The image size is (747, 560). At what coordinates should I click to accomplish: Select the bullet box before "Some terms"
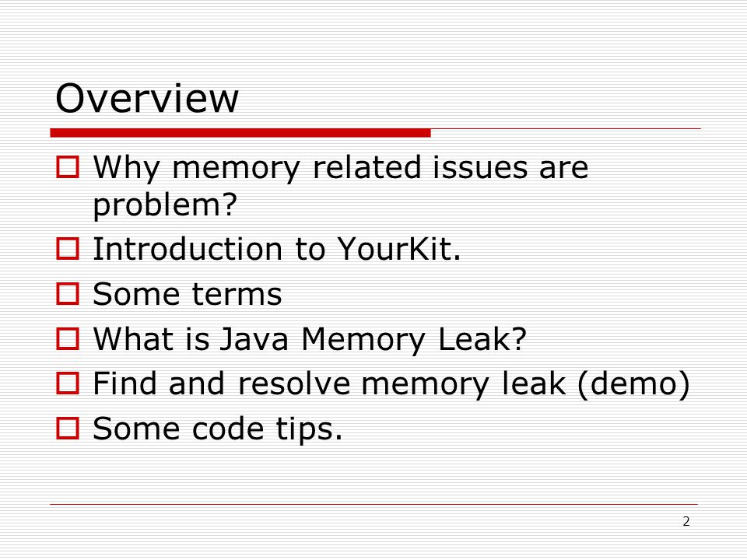[68, 294]
